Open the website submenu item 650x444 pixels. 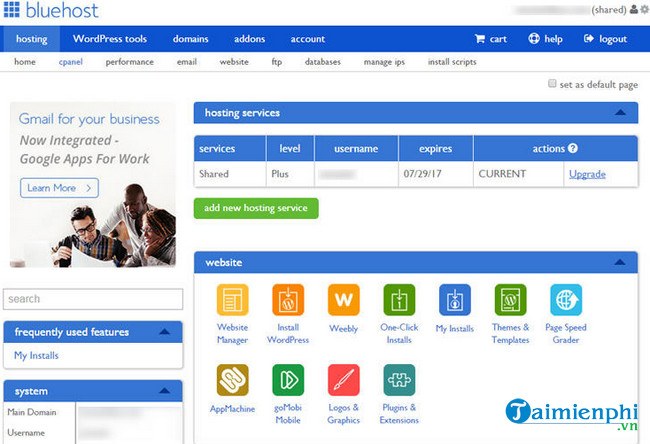pos(234,62)
